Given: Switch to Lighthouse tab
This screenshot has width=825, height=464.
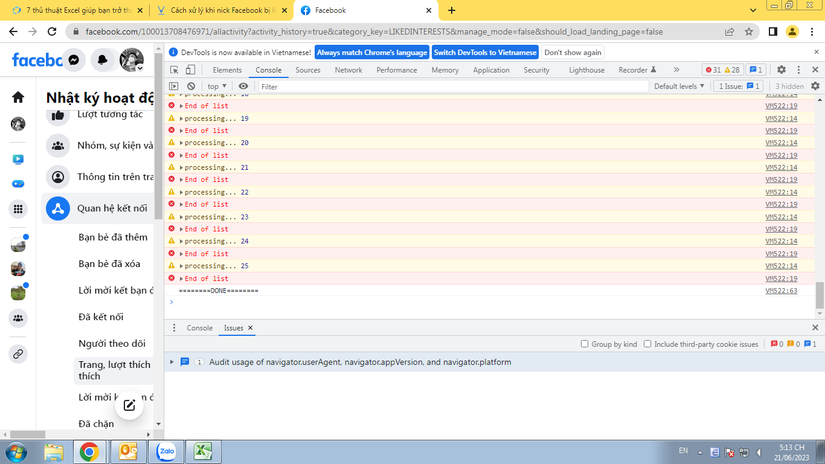Looking at the screenshot, I should (587, 70).
